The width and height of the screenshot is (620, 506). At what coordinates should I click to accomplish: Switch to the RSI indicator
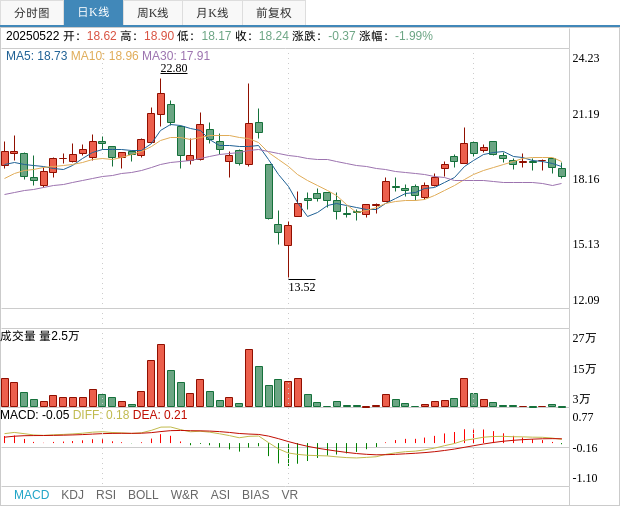(106, 495)
